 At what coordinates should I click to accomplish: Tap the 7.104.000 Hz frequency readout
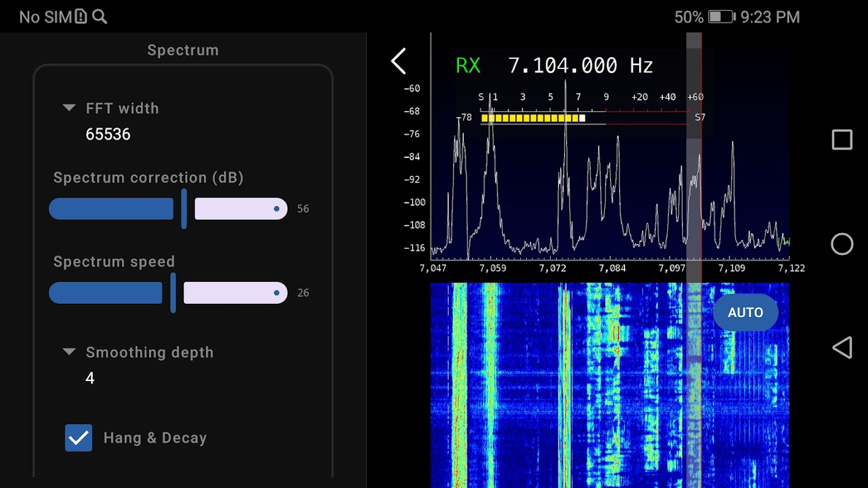pos(580,65)
